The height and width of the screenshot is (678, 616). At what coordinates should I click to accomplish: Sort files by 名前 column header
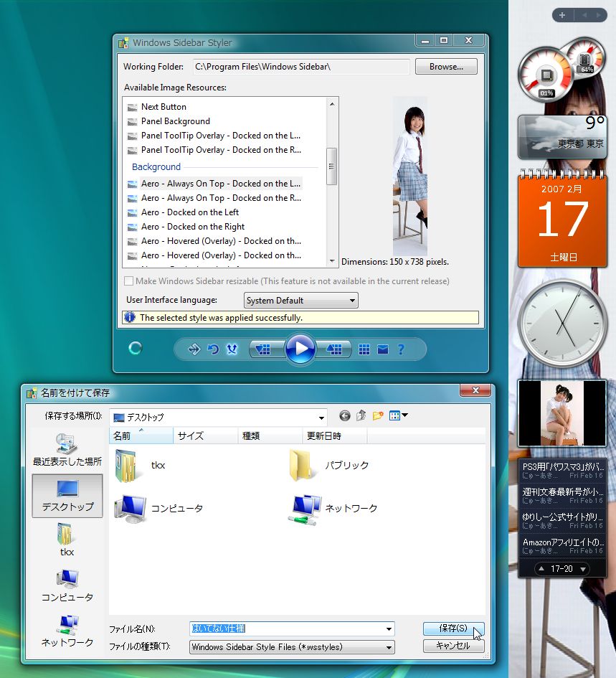pos(141,435)
